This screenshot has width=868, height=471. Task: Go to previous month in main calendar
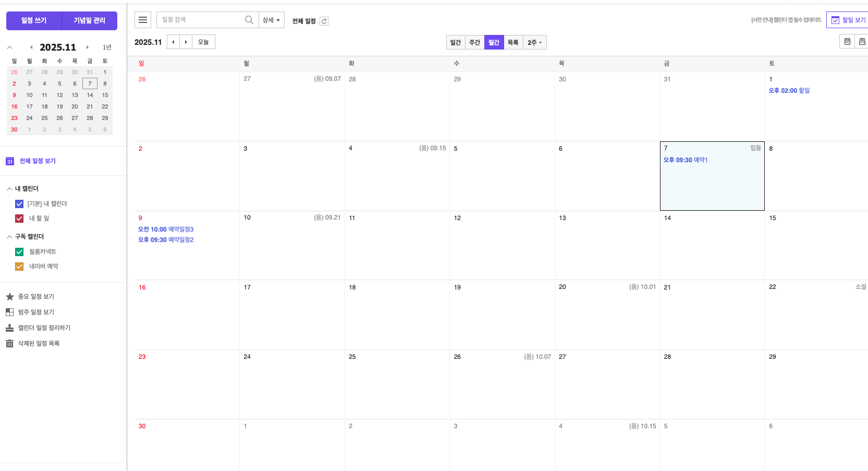173,42
